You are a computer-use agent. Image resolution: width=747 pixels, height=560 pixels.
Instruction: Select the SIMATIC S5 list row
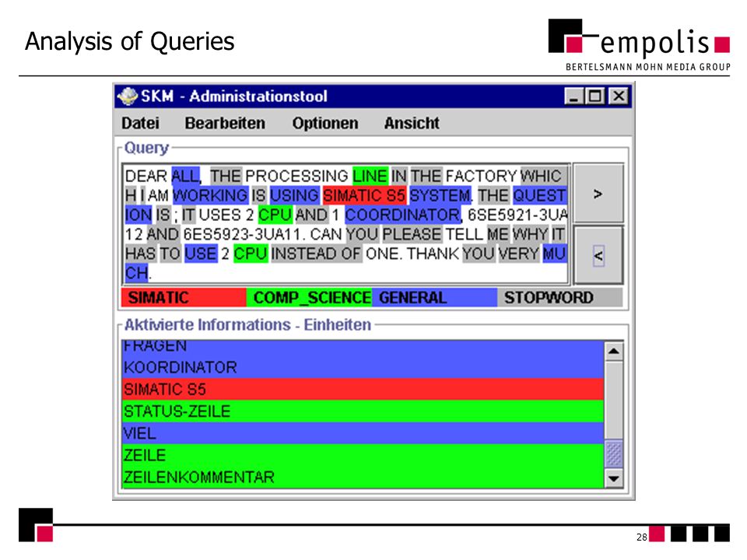tap(363, 390)
